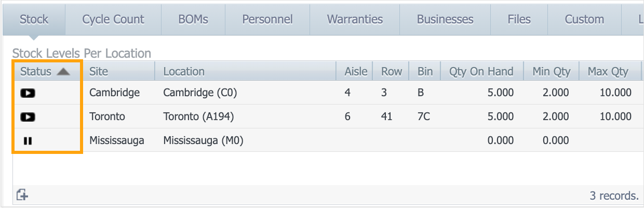Switch to the Warranties tab

point(355,20)
